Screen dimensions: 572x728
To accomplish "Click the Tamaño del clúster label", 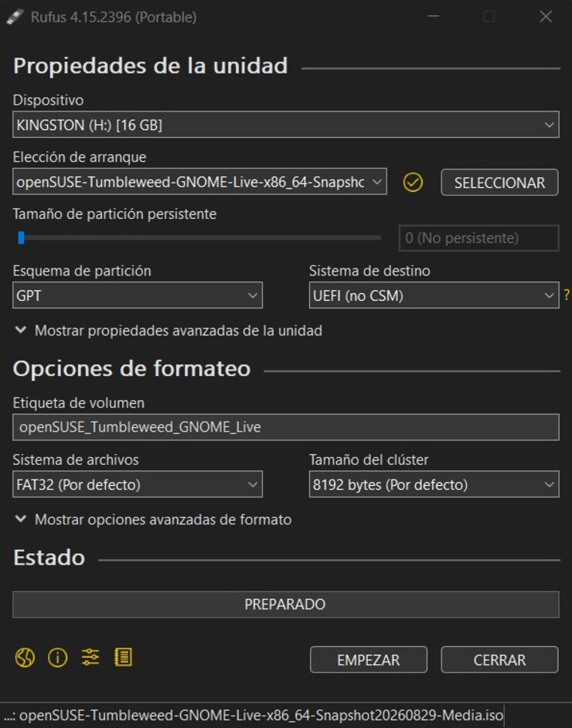I will [x=369, y=460].
